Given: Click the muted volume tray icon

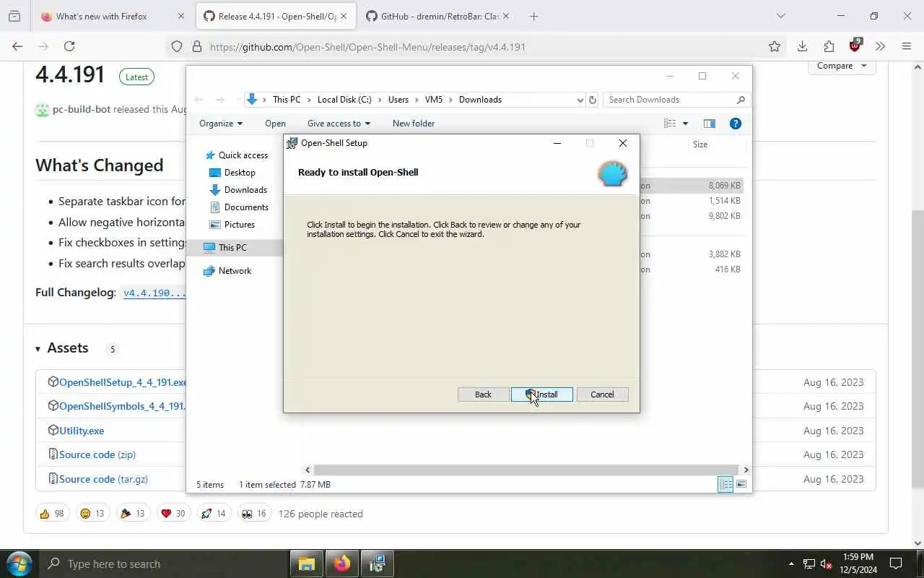Looking at the screenshot, I should click(827, 564).
